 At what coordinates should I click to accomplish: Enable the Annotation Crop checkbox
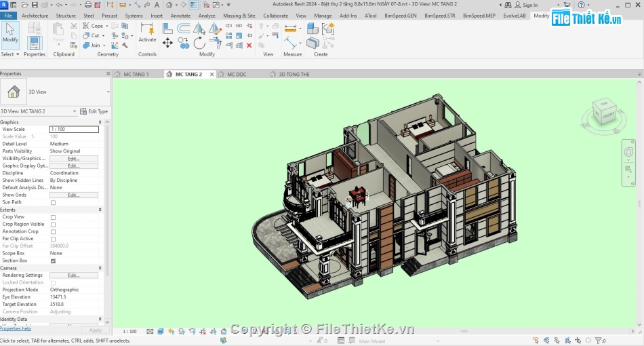(x=53, y=232)
